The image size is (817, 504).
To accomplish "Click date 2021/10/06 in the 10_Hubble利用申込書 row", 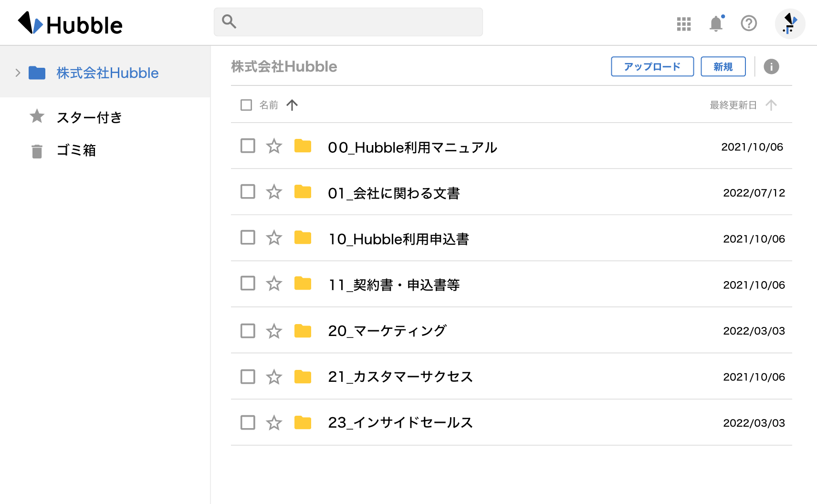I will 754,239.
